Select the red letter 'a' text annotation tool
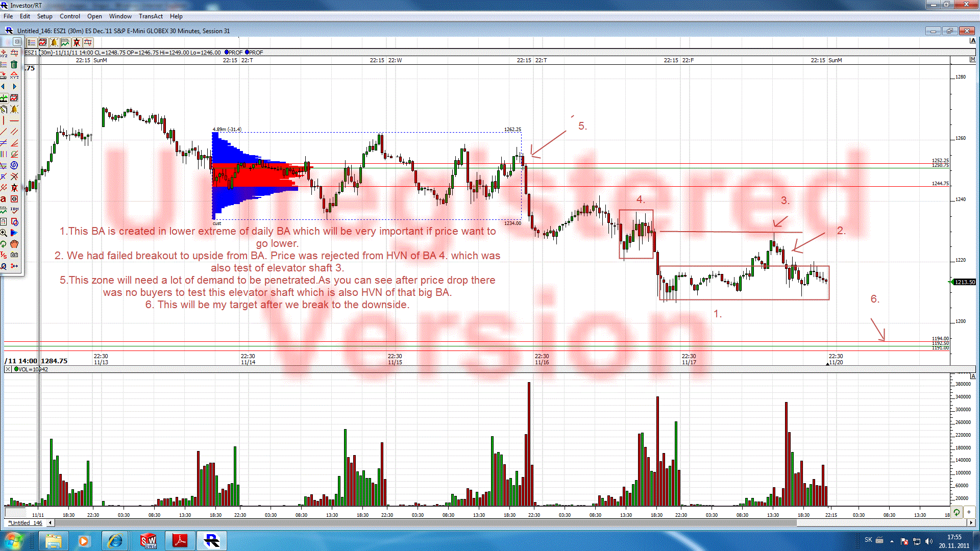 [3, 199]
